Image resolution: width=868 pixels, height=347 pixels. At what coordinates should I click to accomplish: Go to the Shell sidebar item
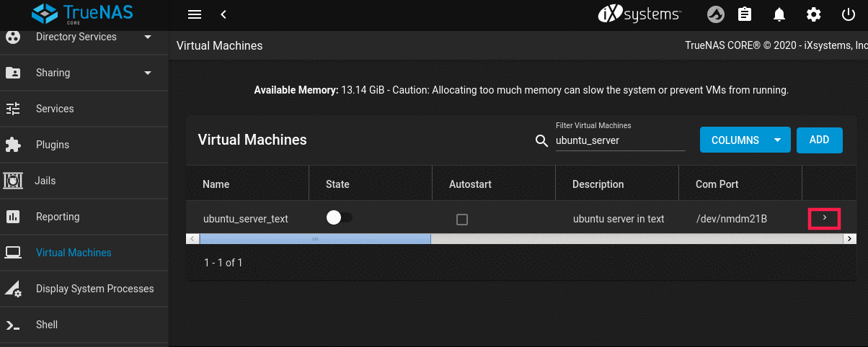47,325
